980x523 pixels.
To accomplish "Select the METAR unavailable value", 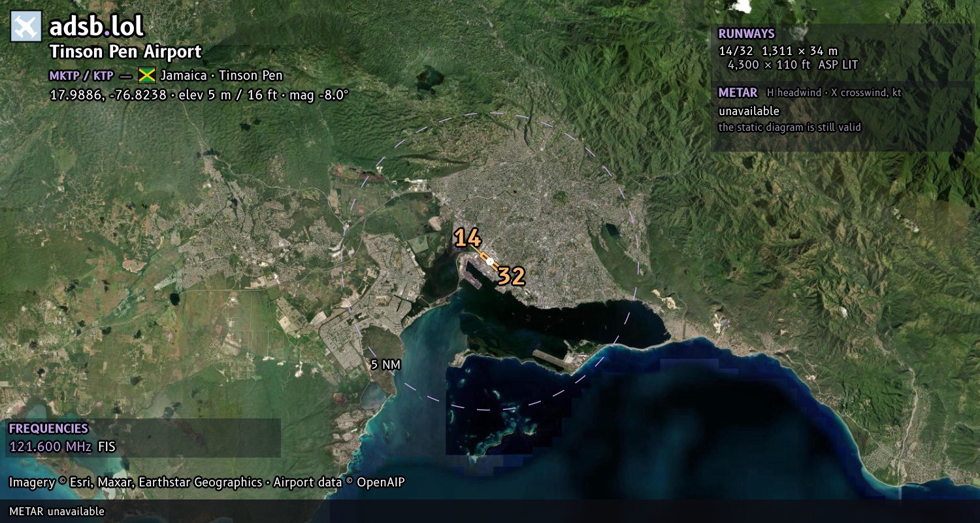I will coord(749,111).
